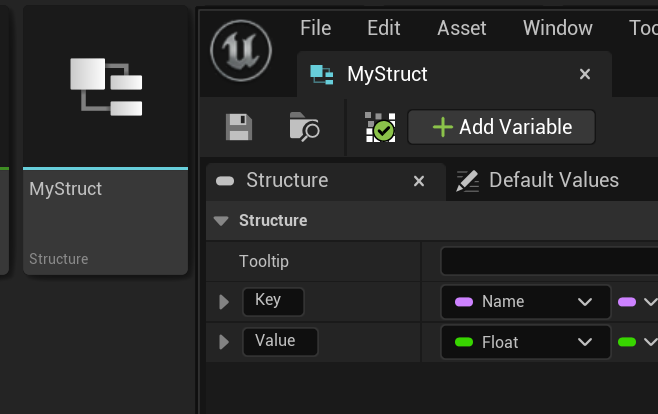The width and height of the screenshot is (658, 414).
Task: Click the Default Values pencil icon
Action: [467, 181]
